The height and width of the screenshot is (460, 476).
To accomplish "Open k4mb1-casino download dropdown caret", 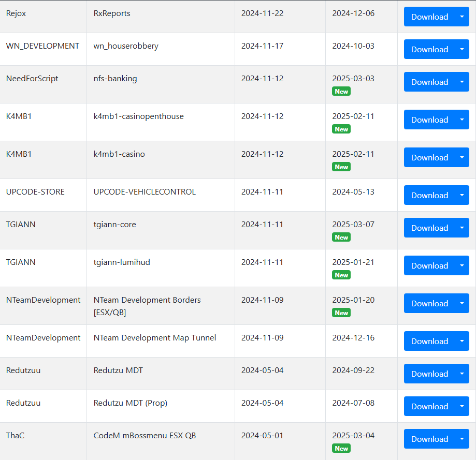I will point(462,157).
